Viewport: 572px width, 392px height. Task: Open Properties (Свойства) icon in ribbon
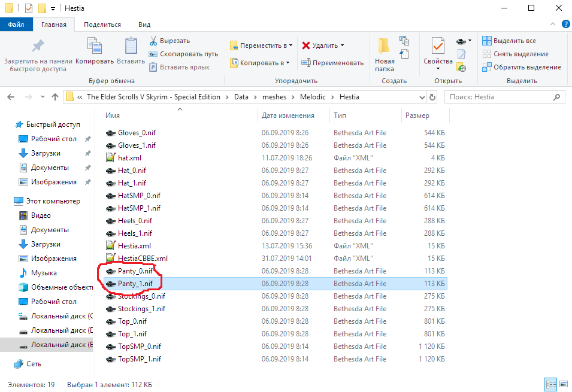pos(437,47)
